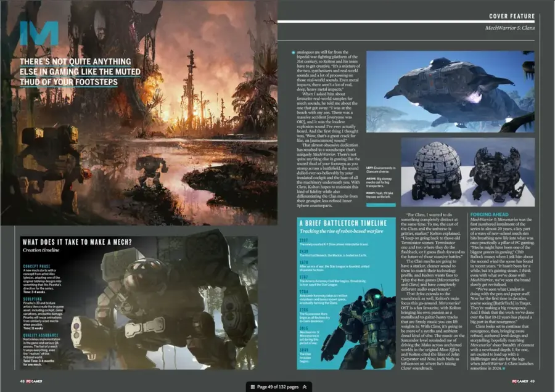Viewport: 555px width, 392px height.
Task: Click 'Tracking the rise of robot-based warfare' subtitle
Action: (342, 231)
